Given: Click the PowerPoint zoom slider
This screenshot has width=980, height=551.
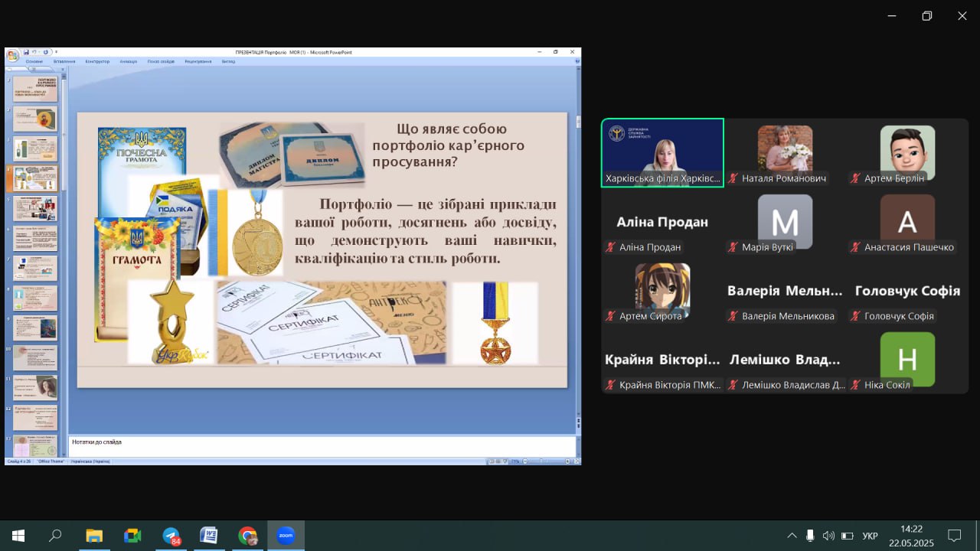Looking at the screenshot, I should (x=540, y=461).
